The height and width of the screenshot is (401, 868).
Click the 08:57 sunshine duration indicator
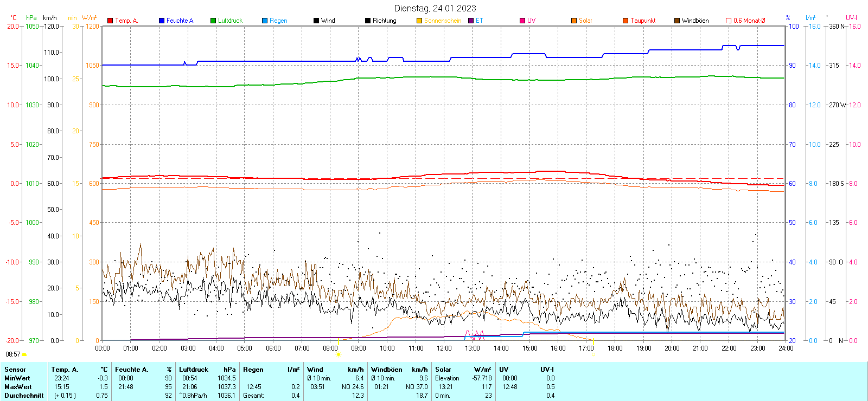pyautogui.click(x=13, y=354)
